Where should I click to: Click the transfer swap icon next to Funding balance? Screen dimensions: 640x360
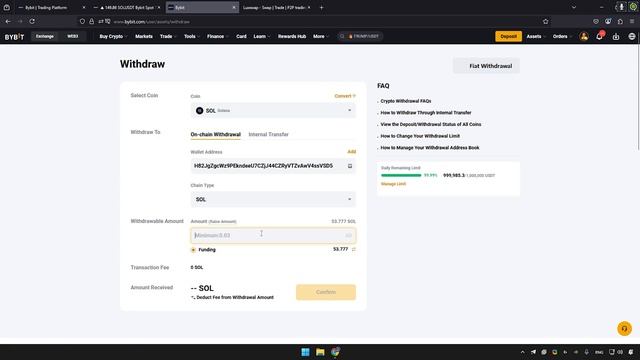(x=354, y=249)
